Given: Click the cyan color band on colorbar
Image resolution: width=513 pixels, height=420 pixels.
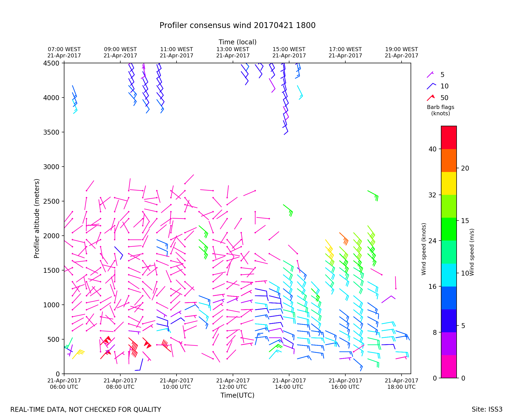Looking at the screenshot, I should coord(449,275).
